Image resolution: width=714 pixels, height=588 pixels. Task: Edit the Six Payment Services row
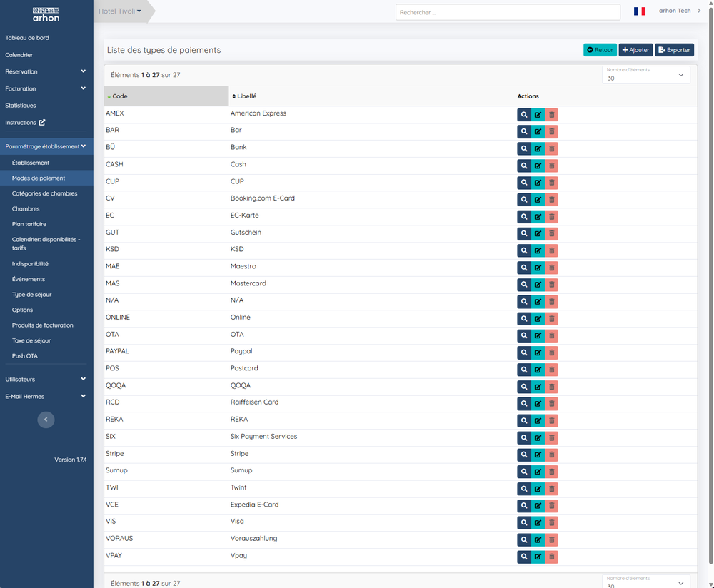tap(538, 437)
